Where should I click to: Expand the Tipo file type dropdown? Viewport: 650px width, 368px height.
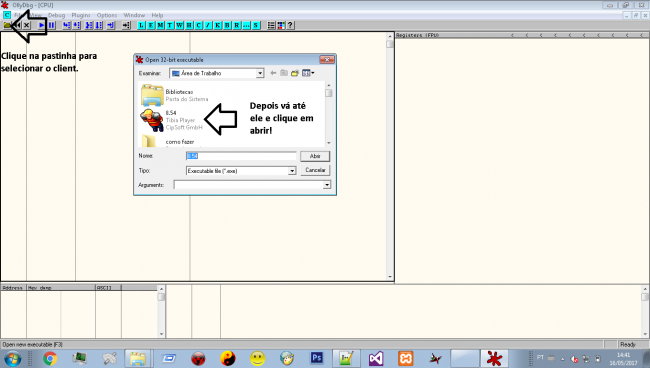[x=292, y=171]
